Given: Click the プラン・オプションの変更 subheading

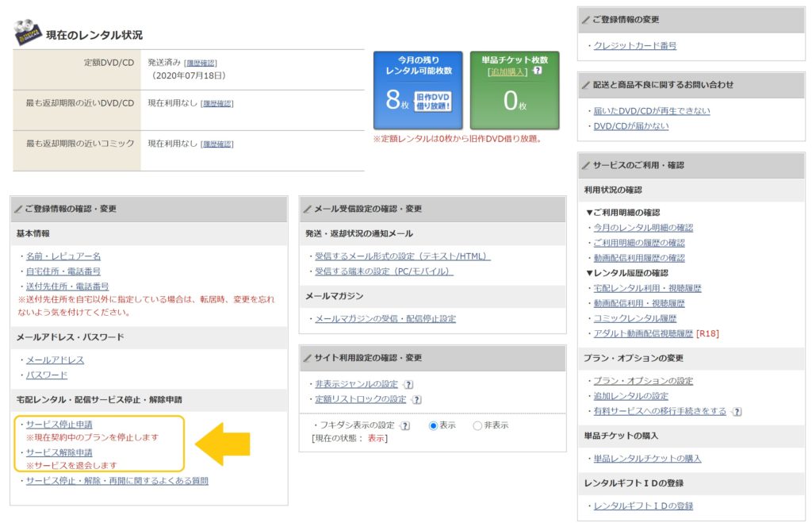Looking at the screenshot, I should pos(634,358).
